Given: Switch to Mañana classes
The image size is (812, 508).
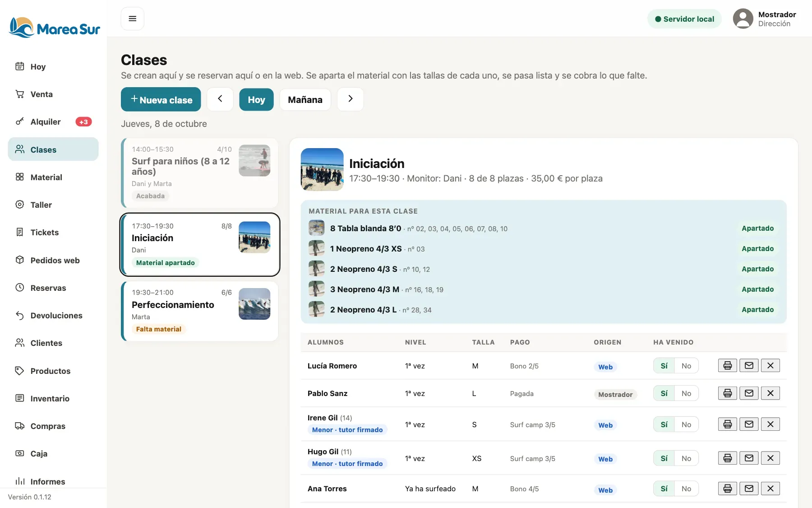Looking at the screenshot, I should click(305, 99).
